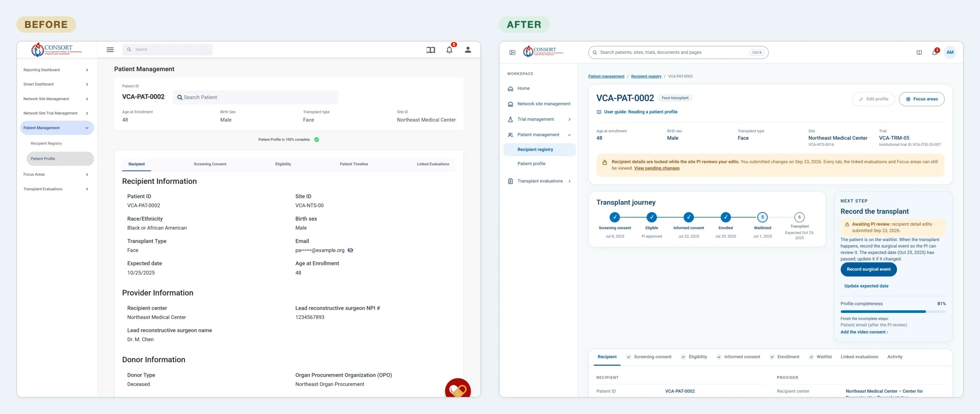Select the Enrolled journey checkmark
Viewport: 980px width, 414px height.
[x=725, y=217]
